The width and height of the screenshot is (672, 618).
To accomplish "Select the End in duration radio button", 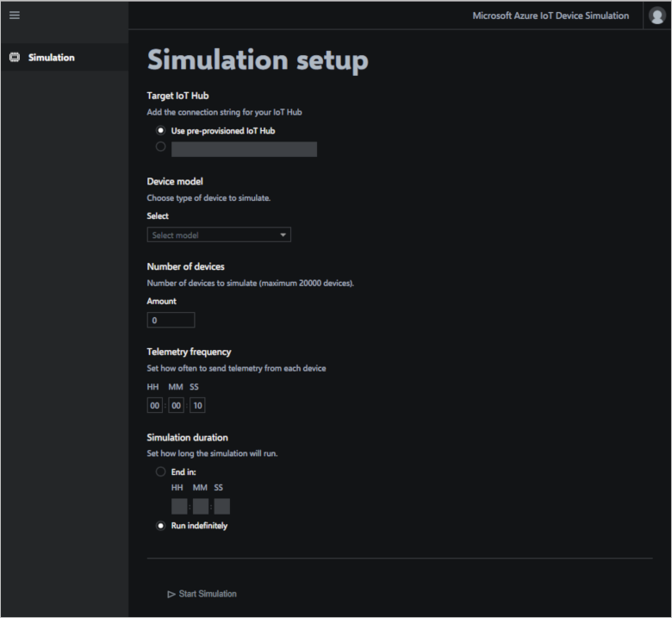I will pos(161,471).
